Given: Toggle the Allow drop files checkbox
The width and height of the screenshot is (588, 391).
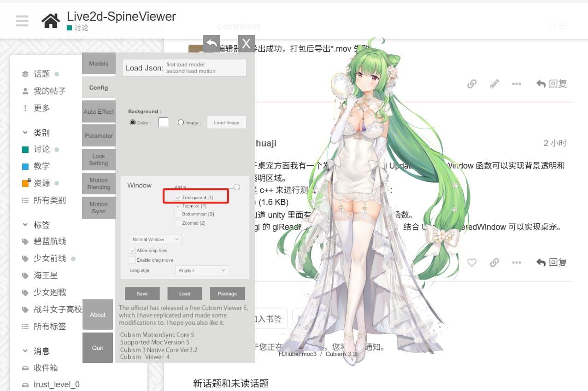Looking at the screenshot, I should click(133, 251).
